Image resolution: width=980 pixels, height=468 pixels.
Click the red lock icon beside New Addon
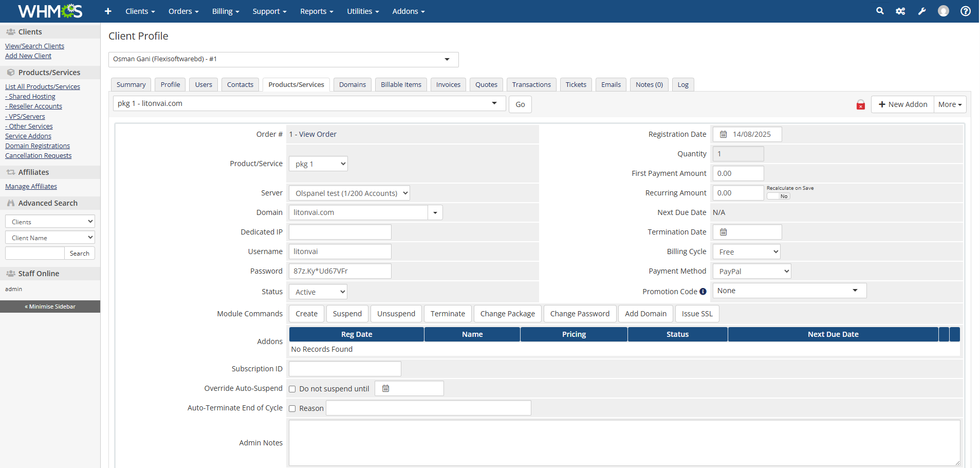(861, 105)
